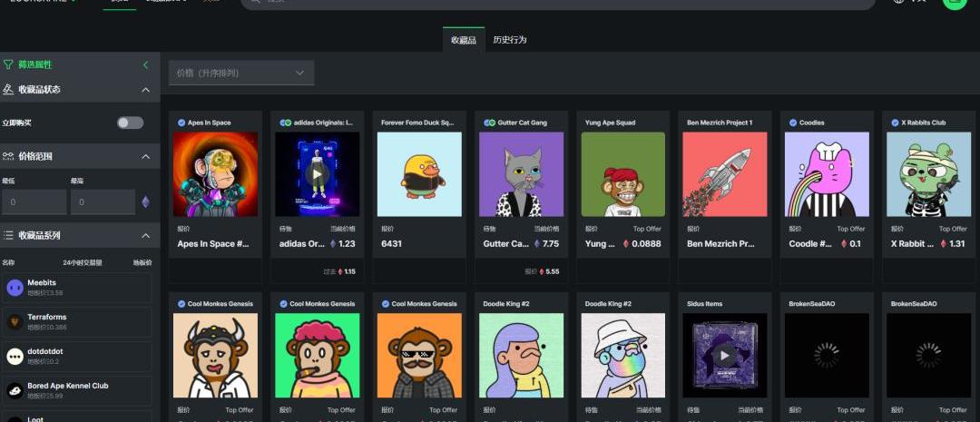Viewport: 980px width, 422px height.
Task: Toggle the 立即购买 switch
Action: tap(130, 123)
